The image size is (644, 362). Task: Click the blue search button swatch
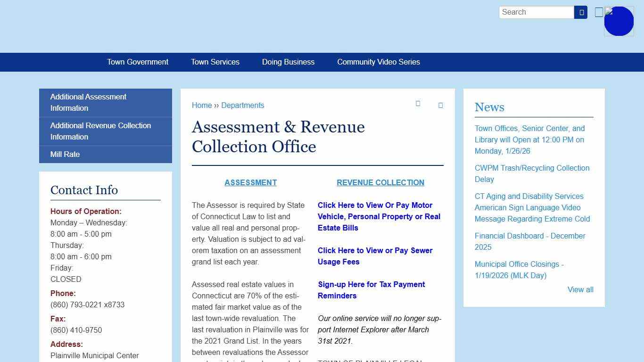[581, 12]
